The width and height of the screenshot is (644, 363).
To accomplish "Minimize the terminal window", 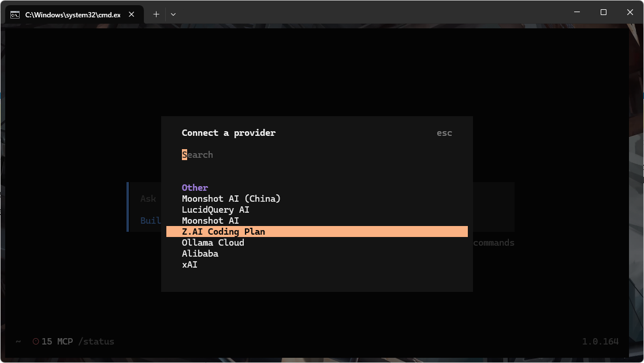I will 577,12.
